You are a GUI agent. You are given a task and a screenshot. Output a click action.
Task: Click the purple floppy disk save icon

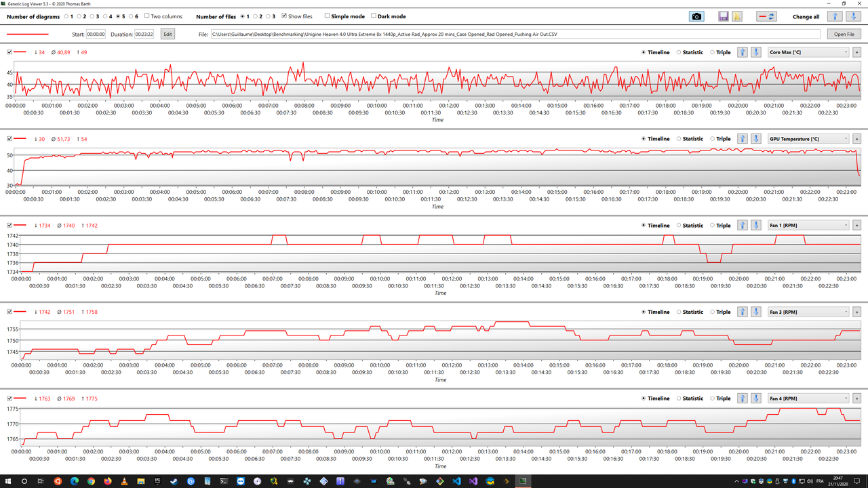click(723, 16)
